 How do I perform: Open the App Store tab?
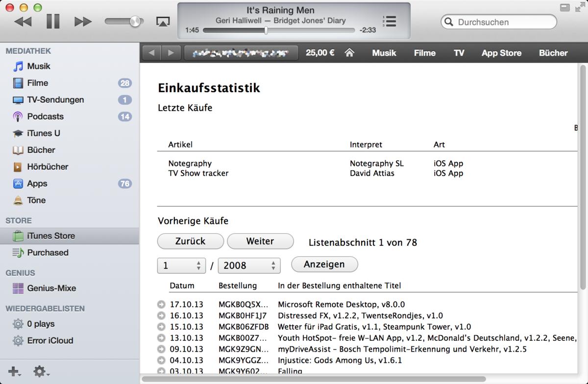pos(501,53)
